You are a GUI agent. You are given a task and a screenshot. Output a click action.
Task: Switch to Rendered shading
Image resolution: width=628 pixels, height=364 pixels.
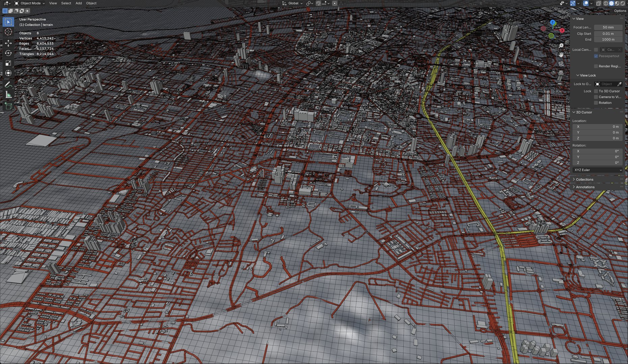click(623, 3)
